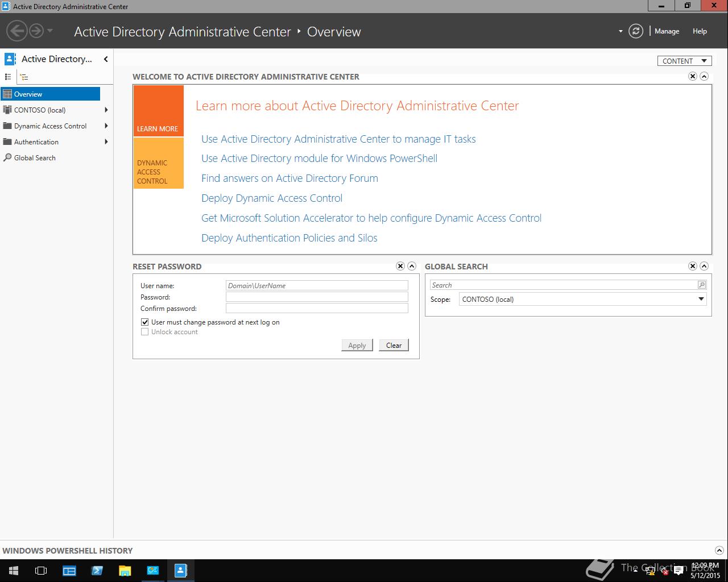Open the dropdown arrow left of Refresh
728x582 pixels.
pyautogui.click(x=621, y=31)
